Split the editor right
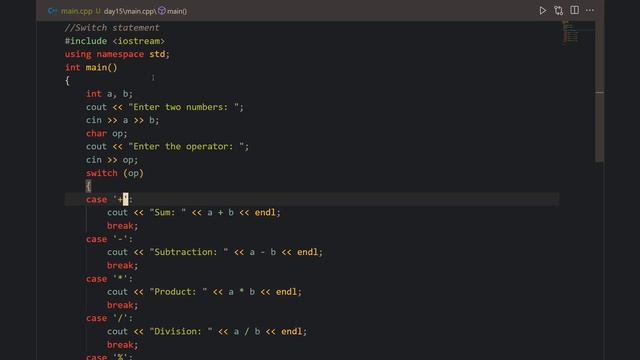Image resolution: width=640 pixels, height=360 pixels. click(x=574, y=10)
